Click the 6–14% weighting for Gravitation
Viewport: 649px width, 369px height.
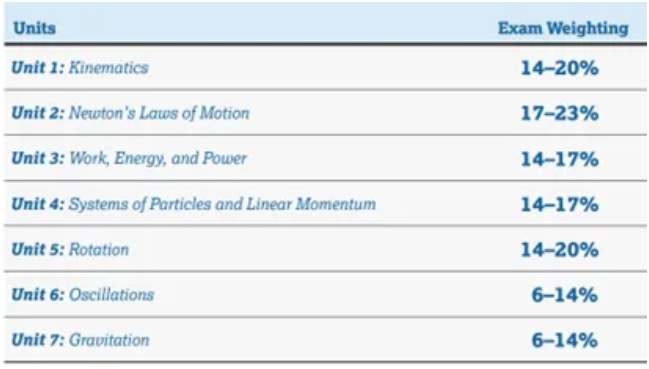(x=565, y=340)
